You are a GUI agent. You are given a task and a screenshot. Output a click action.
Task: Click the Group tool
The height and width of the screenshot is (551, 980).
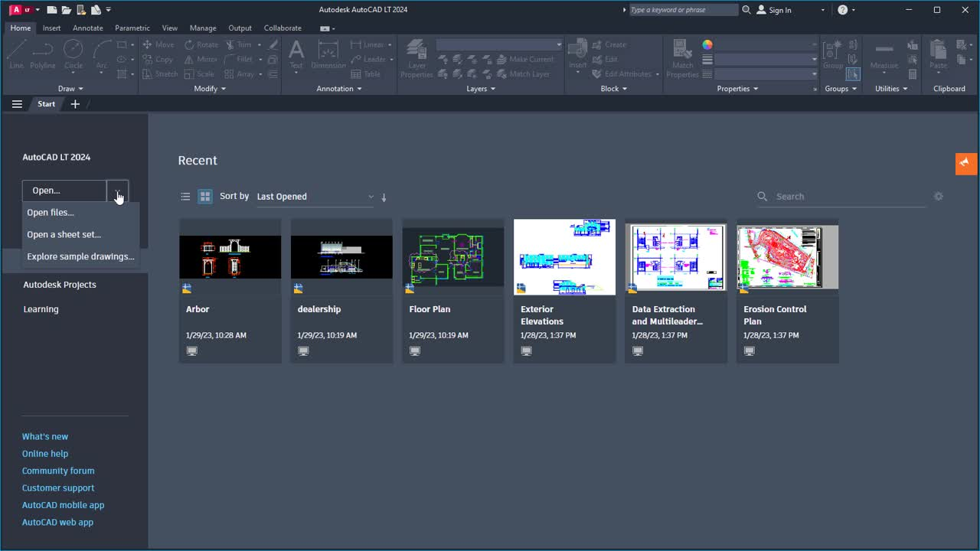click(x=833, y=55)
